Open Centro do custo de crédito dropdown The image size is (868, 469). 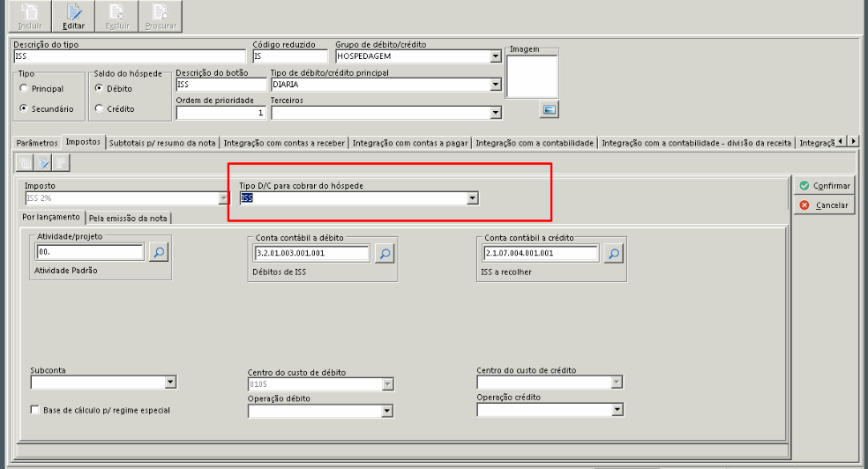point(617,383)
